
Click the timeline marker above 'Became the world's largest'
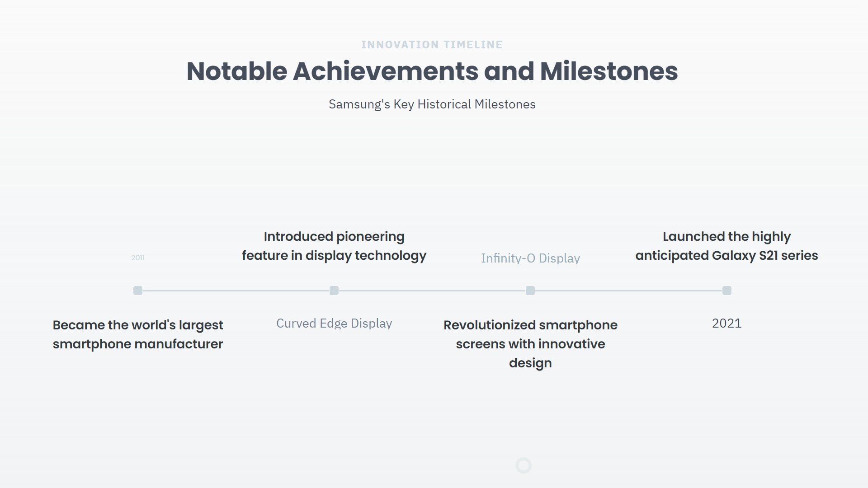click(138, 291)
